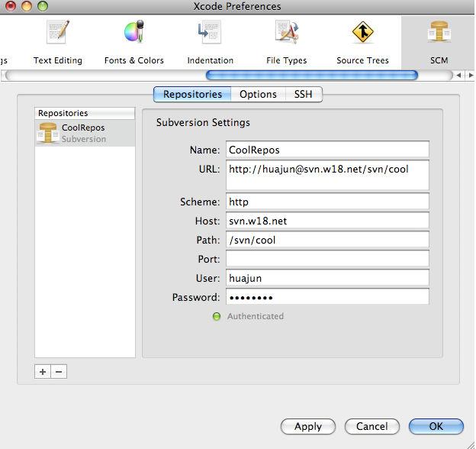Select the Repositories tab
The width and height of the screenshot is (476, 449).
(x=192, y=95)
